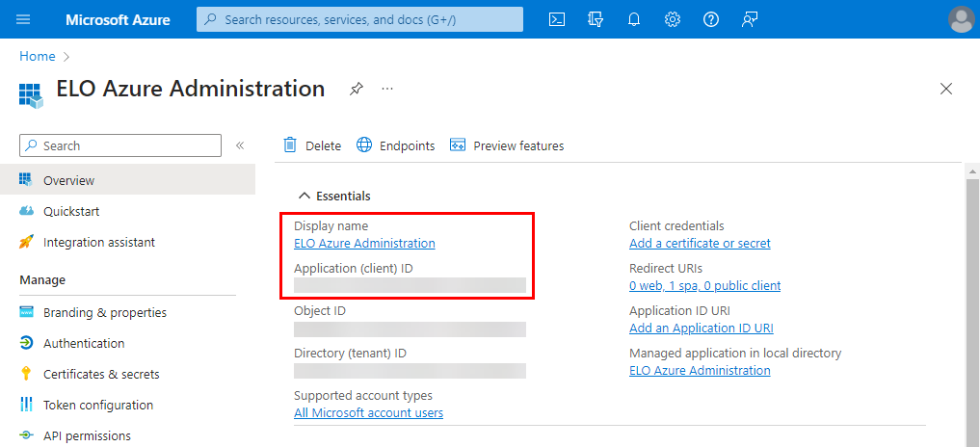Collapse the left sidebar menu
The image size is (980, 447).
click(x=239, y=145)
